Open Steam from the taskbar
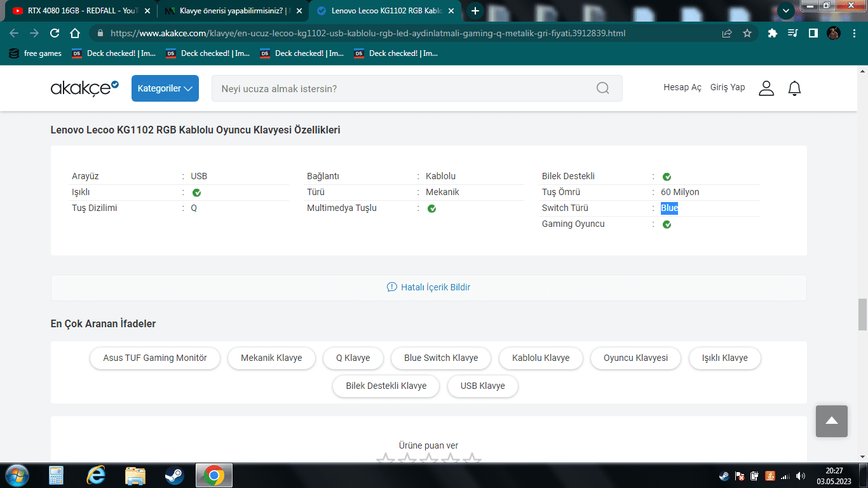 (x=174, y=475)
